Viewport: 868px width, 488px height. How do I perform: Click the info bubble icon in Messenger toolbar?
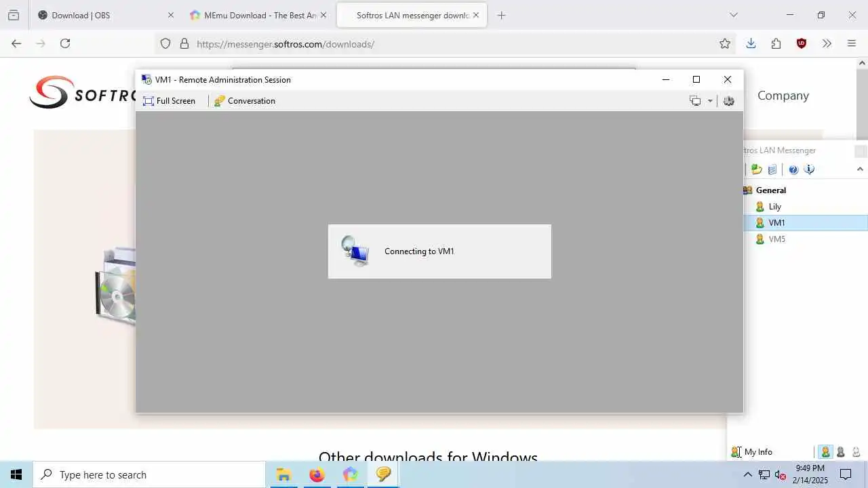click(x=809, y=169)
